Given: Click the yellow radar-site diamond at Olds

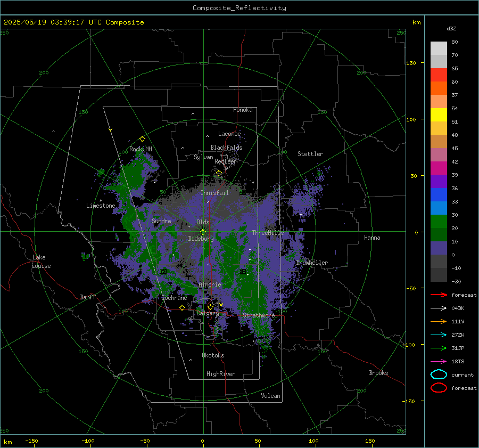Looking at the screenshot, I should click(x=203, y=232).
